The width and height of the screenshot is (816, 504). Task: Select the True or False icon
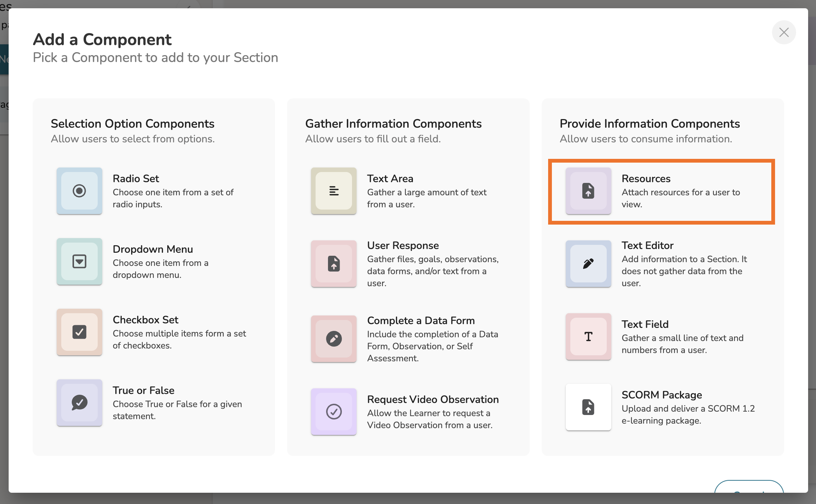pos(79,403)
